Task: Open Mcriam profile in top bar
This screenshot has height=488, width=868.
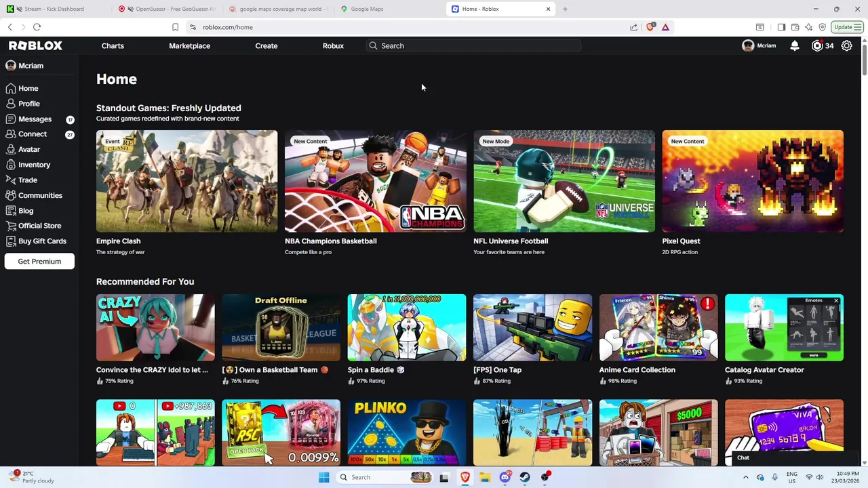Action: [x=759, y=45]
